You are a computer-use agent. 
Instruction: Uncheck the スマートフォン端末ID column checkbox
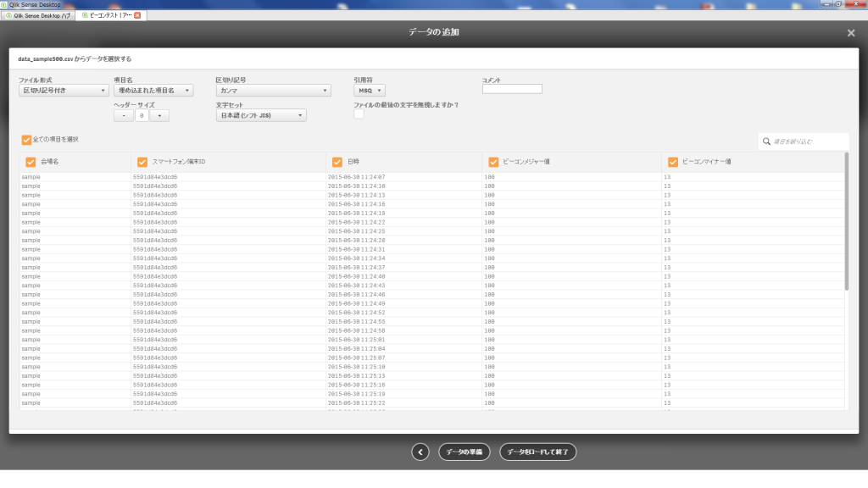[x=142, y=162]
